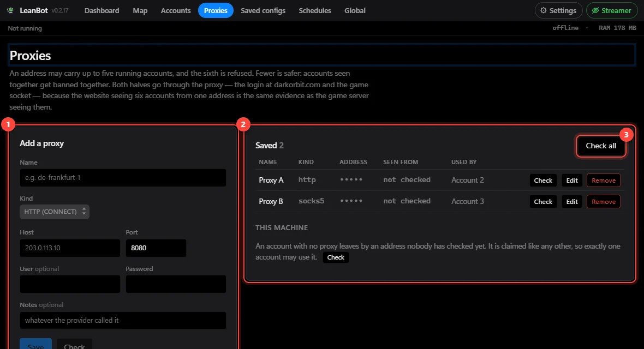Click the 'socks5' kind cell
This screenshot has height=349, width=644.
point(311,201)
